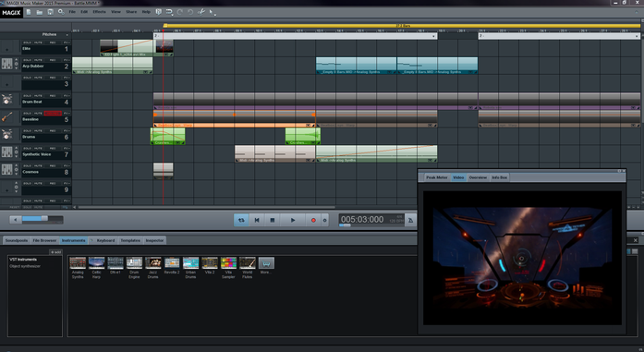Expand the Pitches dropdown above track list
This screenshot has height=352, width=644.
click(67, 34)
